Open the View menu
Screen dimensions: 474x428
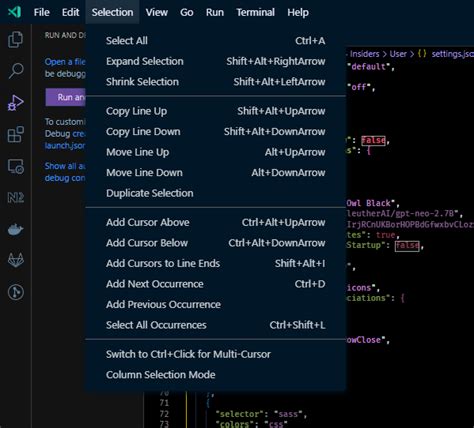point(156,12)
